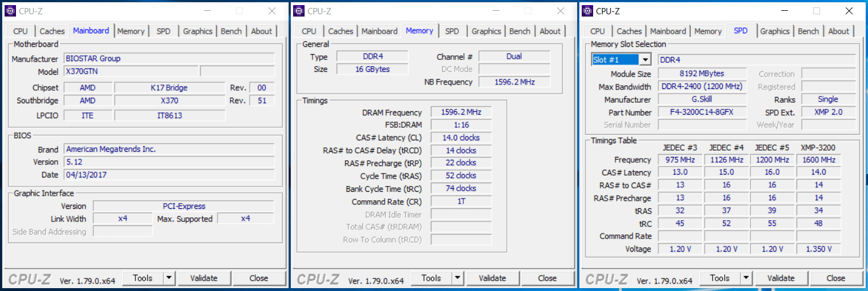Click Close button in Memory window
The height and width of the screenshot is (291, 868).
click(x=547, y=278)
